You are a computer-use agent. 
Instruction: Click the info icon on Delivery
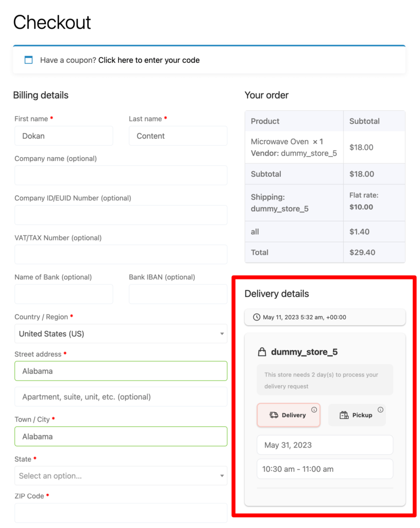point(314,410)
